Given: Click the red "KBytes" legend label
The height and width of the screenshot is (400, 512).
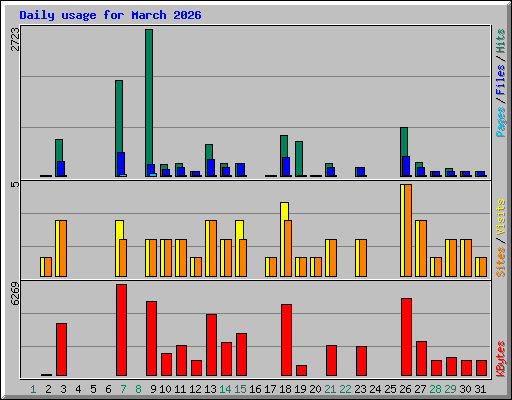Looking at the screenshot, I should pyautogui.click(x=501, y=359).
